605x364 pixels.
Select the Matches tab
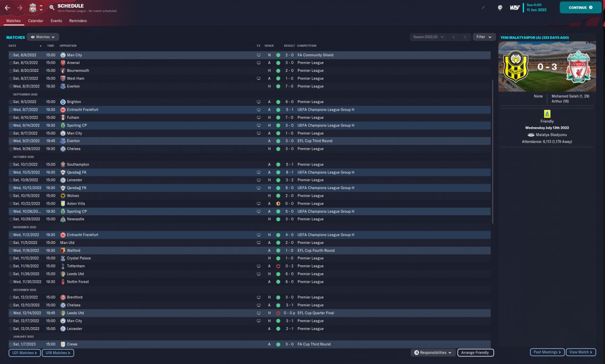point(13,21)
